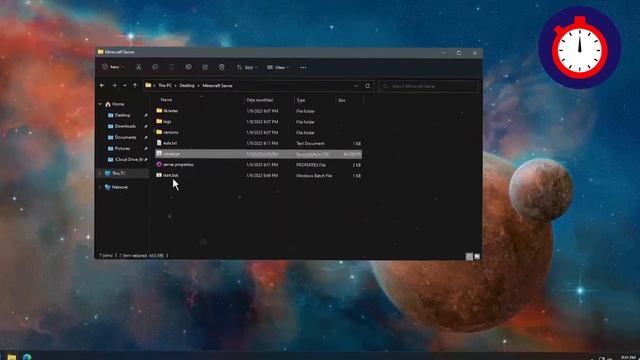Screen dimensions: 640x360
Task: Select the eula.txt file name
Action: click(x=170, y=143)
